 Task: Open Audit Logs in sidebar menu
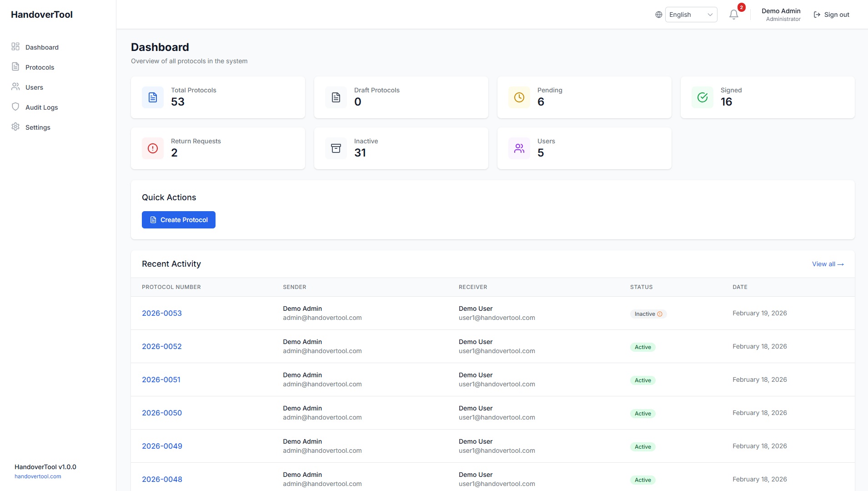tap(41, 107)
